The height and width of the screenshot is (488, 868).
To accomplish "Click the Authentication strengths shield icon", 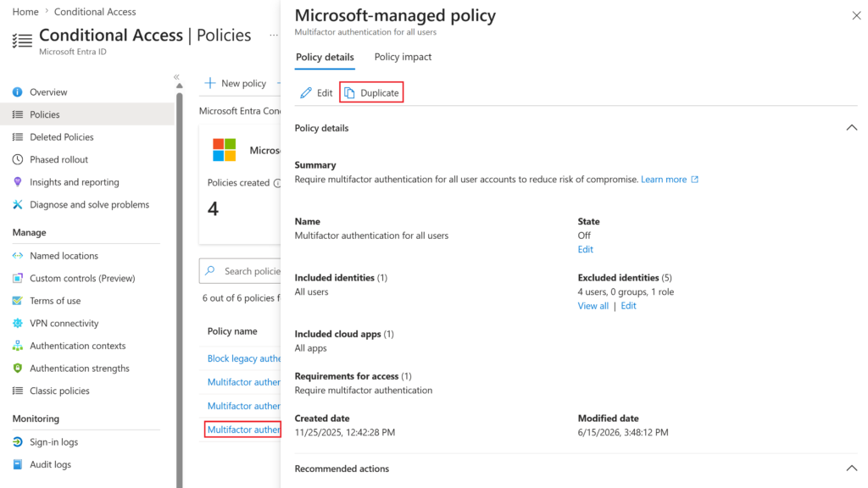I will pyautogui.click(x=18, y=368).
